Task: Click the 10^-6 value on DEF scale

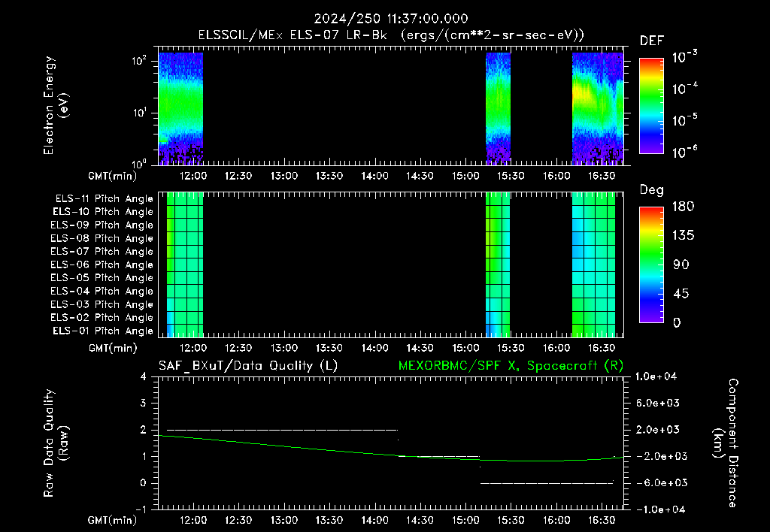Action: [684, 152]
